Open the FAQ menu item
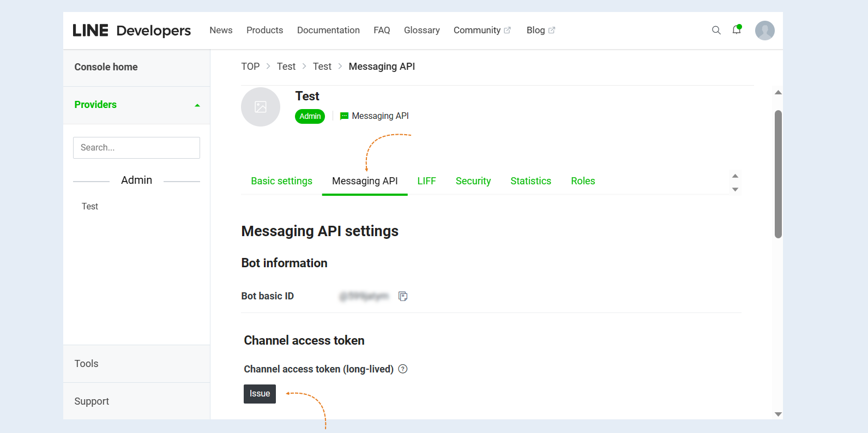 coord(382,31)
